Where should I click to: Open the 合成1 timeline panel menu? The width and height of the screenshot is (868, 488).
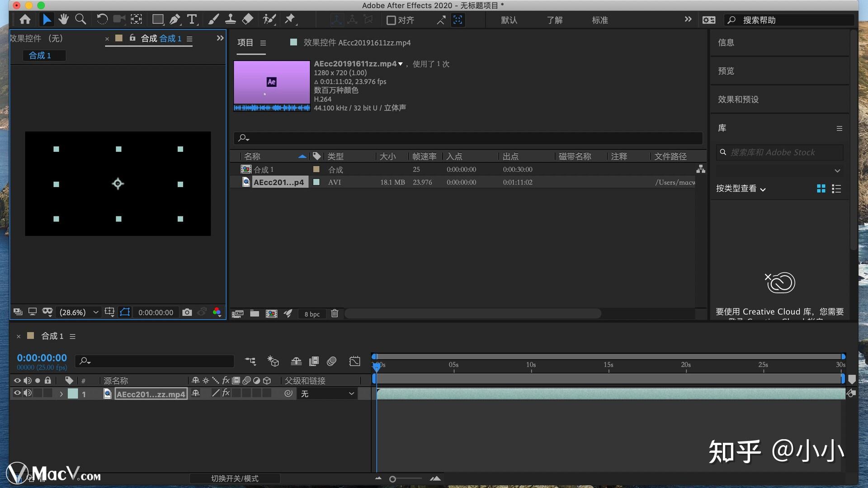[x=72, y=336]
